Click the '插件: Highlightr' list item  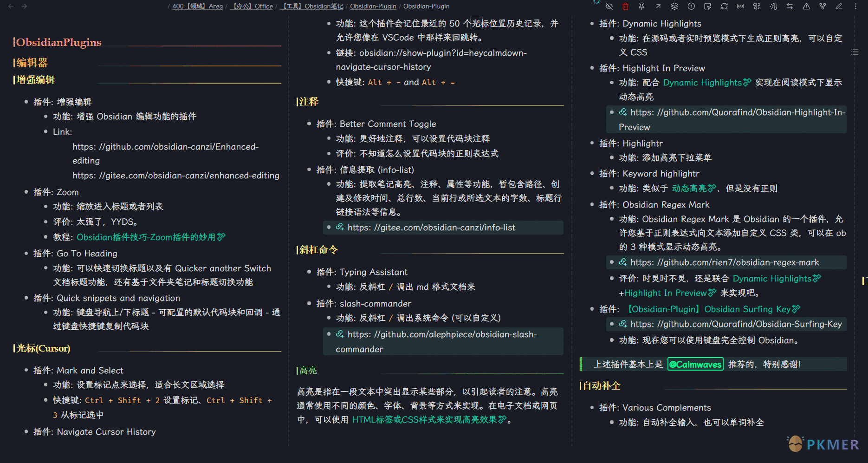coord(631,143)
